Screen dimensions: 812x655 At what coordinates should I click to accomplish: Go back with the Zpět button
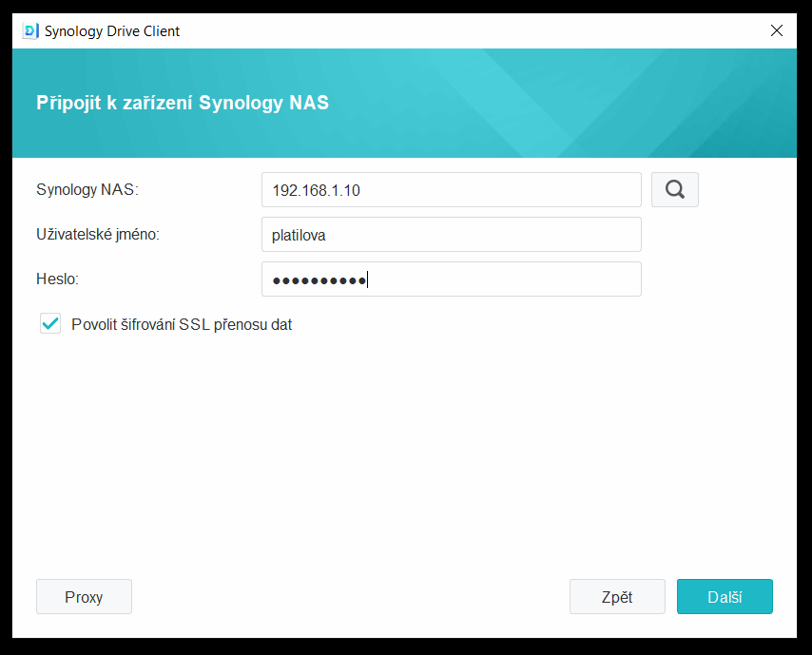pos(617,597)
